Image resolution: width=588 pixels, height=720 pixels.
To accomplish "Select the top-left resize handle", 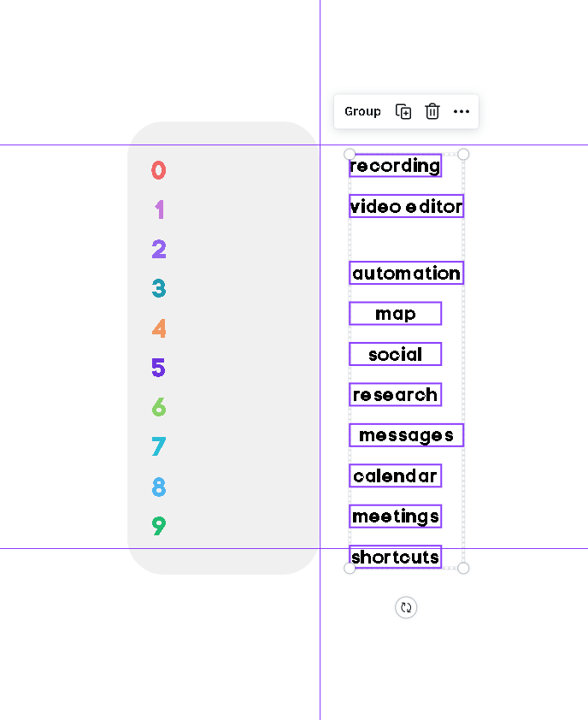I will (x=350, y=154).
